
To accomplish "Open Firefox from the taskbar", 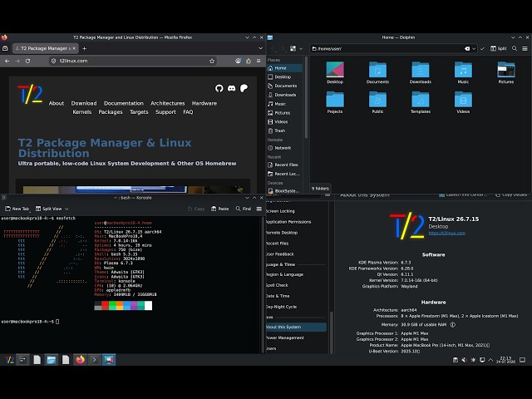I will tap(80, 360).
